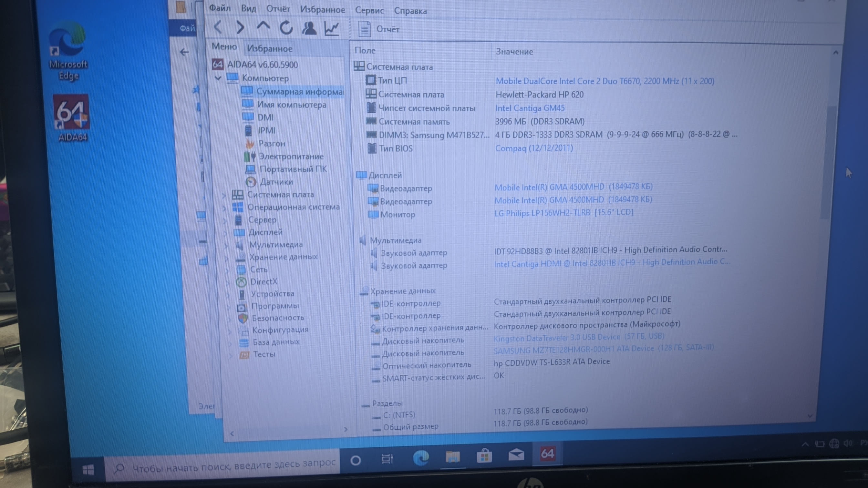Go up one level with the Up arrow
The height and width of the screenshot is (488, 868).
(x=263, y=26)
